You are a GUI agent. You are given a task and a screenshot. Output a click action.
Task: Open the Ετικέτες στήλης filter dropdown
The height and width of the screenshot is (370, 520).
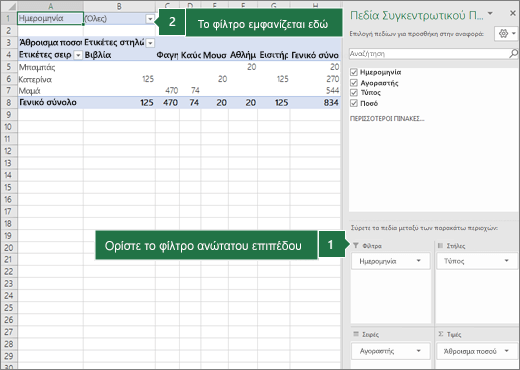tap(150, 43)
